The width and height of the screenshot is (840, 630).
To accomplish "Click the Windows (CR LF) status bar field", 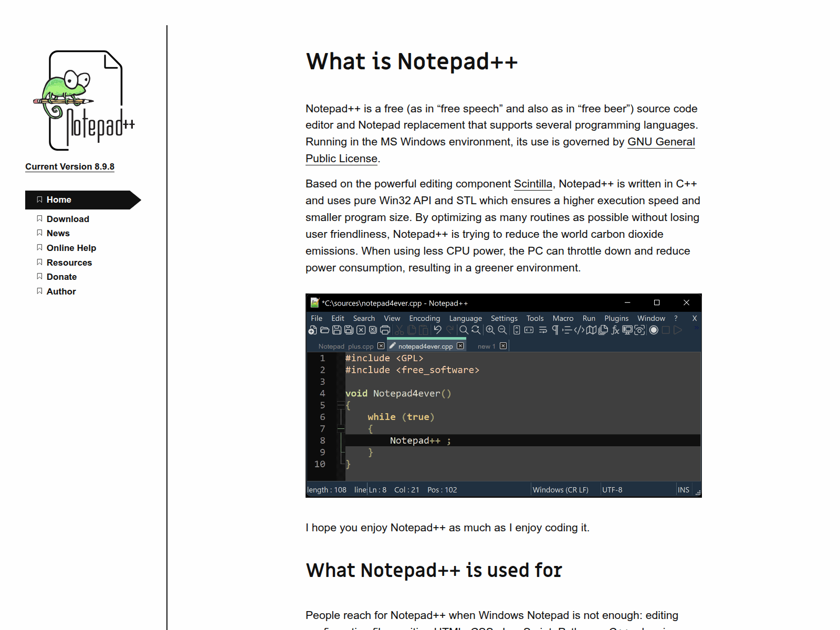I will coord(560,490).
